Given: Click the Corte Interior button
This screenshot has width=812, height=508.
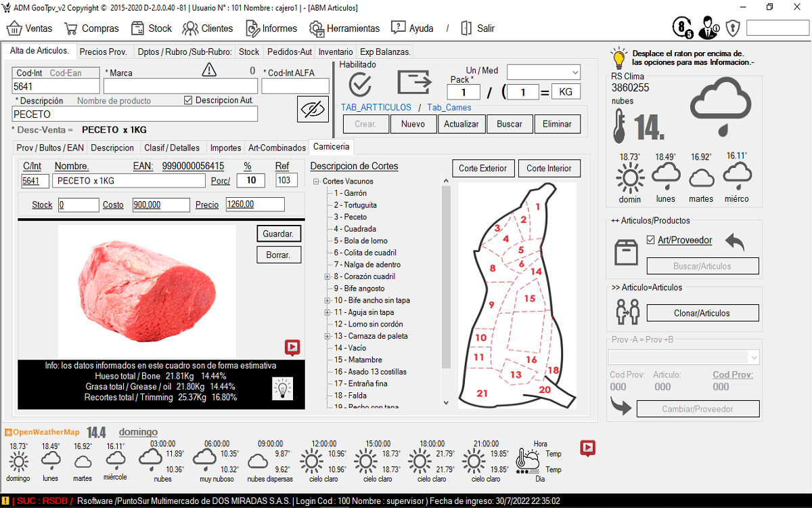Looking at the screenshot, I should pyautogui.click(x=549, y=169).
